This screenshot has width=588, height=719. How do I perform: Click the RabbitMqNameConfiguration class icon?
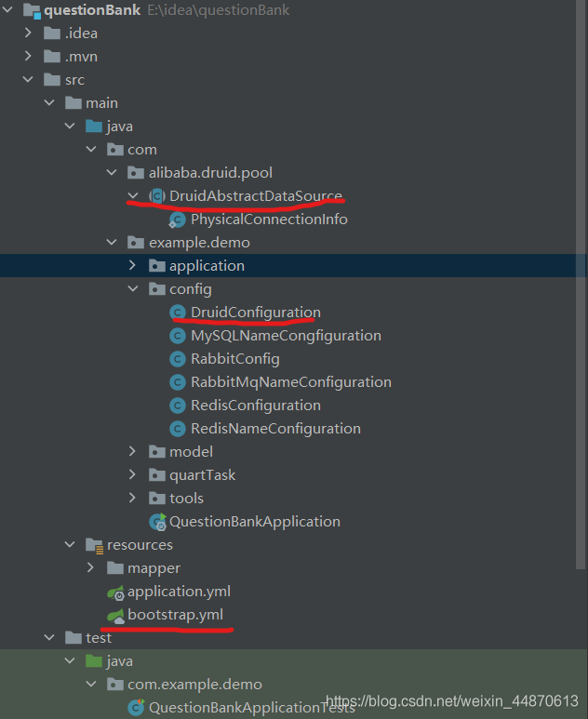coord(178,382)
